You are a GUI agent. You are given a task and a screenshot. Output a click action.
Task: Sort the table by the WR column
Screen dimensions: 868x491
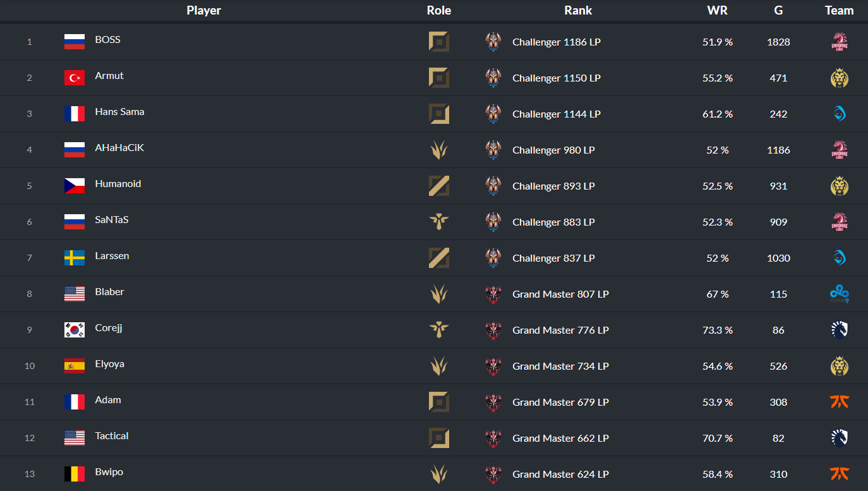716,10
